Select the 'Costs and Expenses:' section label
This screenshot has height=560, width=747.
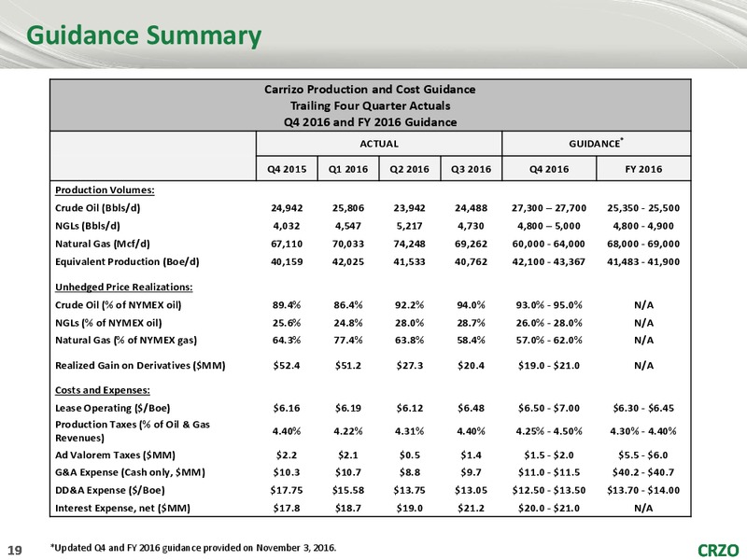[103, 390]
